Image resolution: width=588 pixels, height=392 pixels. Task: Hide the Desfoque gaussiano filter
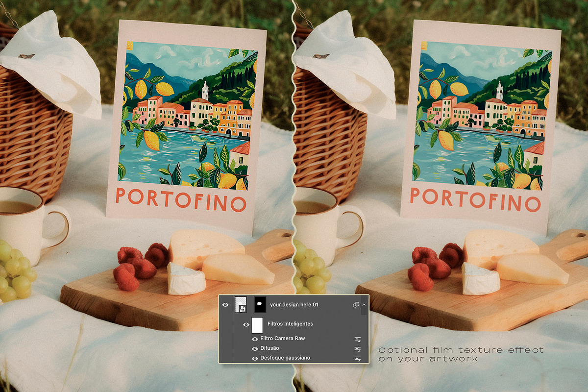coord(255,358)
